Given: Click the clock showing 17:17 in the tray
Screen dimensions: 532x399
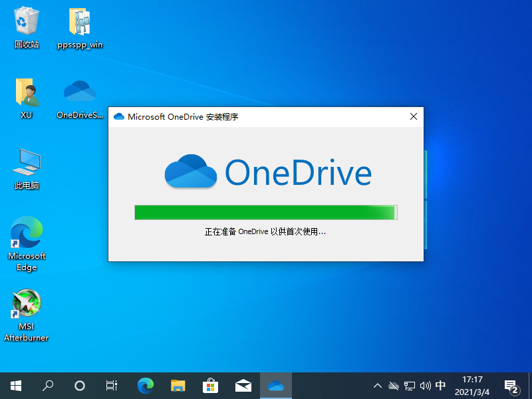Looking at the screenshot, I should [473, 386].
